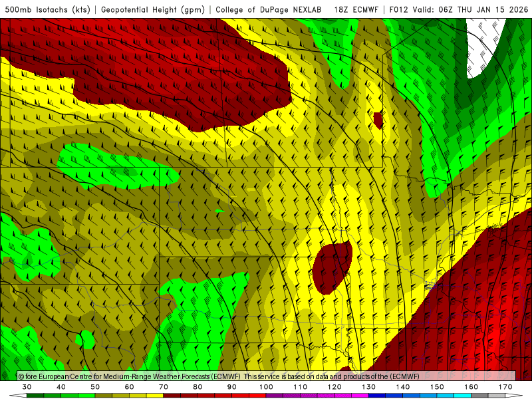
Task: Click the 70 value on the legend
Action: click(x=164, y=387)
